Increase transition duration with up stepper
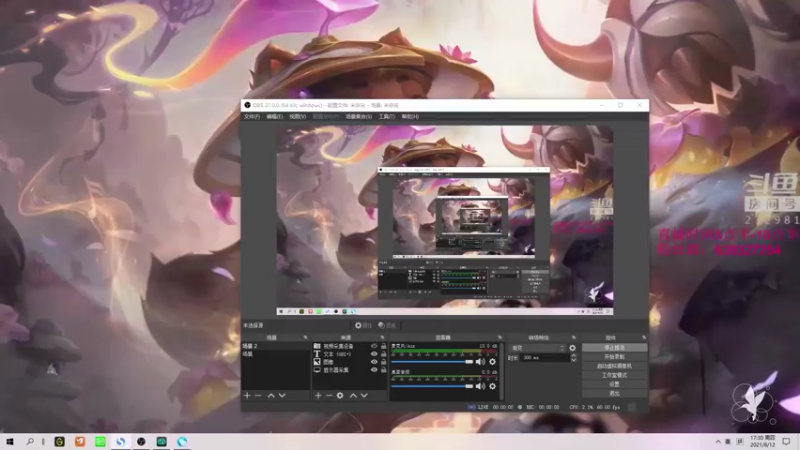This screenshot has width=800, height=450. [x=573, y=356]
